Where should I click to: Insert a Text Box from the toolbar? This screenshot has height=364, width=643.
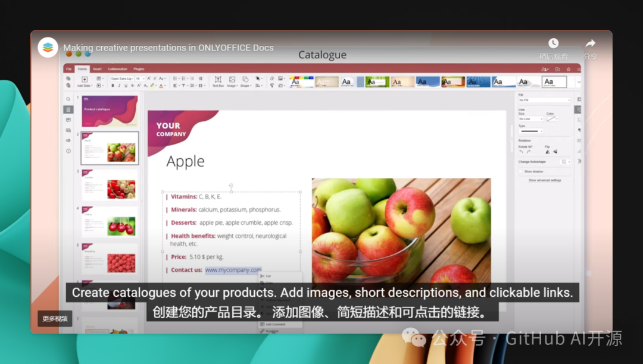[218, 81]
